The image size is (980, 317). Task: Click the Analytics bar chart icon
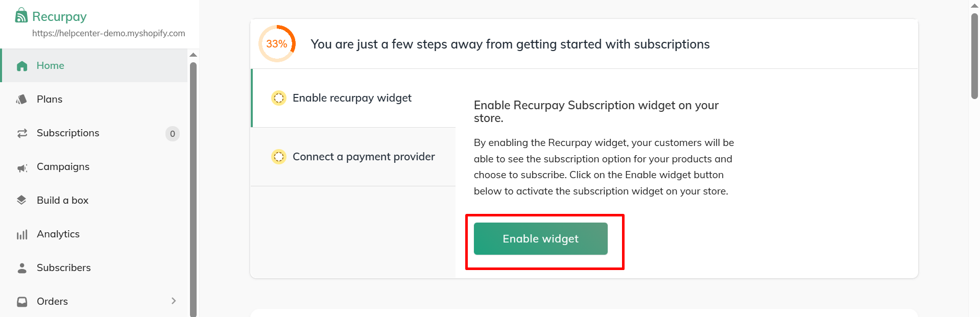(x=22, y=234)
